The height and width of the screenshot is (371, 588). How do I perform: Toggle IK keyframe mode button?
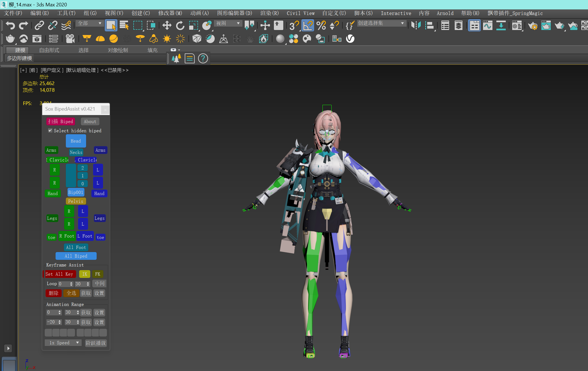click(x=85, y=274)
